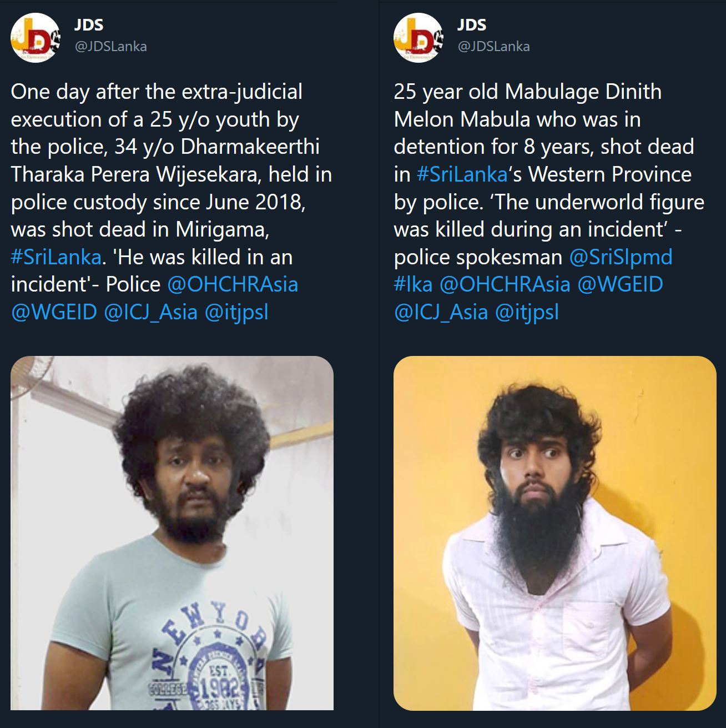The height and width of the screenshot is (728, 726).
Task: Click @itjpsl mention in left tweet
Action: click(x=236, y=312)
